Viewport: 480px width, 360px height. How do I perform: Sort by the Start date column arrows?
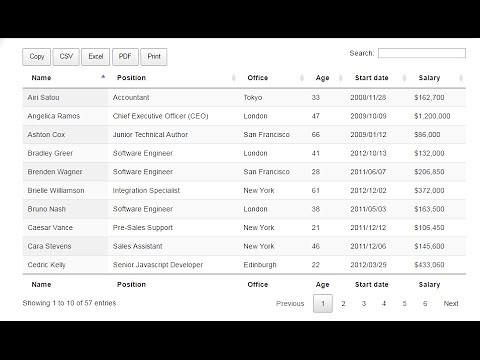coord(404,78)
